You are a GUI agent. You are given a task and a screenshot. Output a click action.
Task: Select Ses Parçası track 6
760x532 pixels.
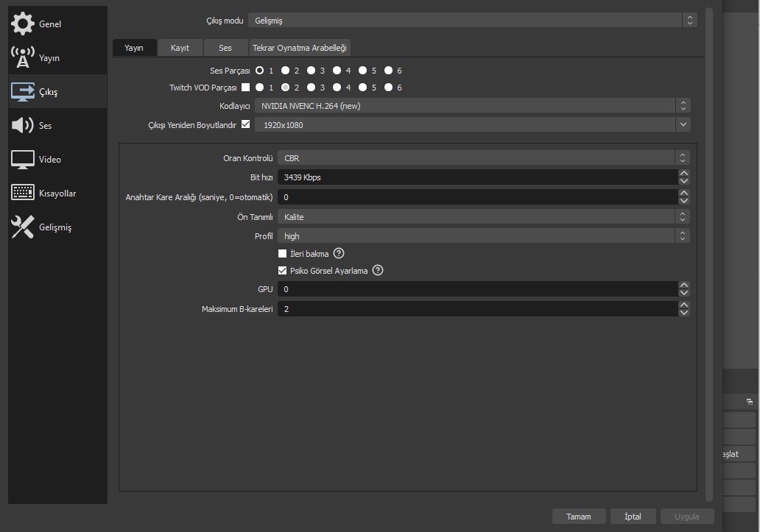(388, 71)
